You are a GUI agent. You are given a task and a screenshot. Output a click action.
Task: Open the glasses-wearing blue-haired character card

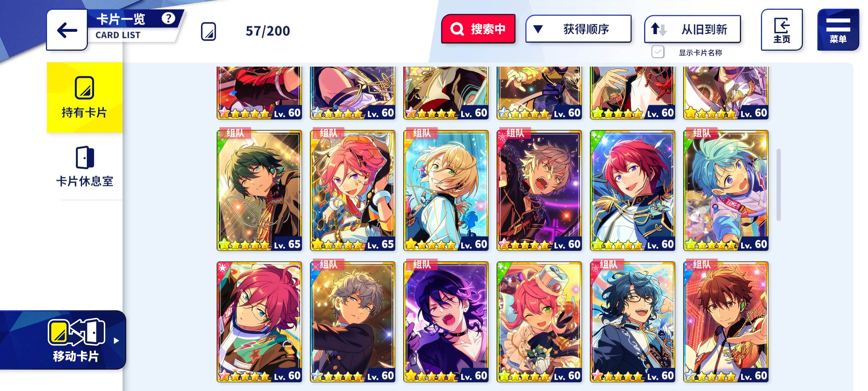(633, 322)
